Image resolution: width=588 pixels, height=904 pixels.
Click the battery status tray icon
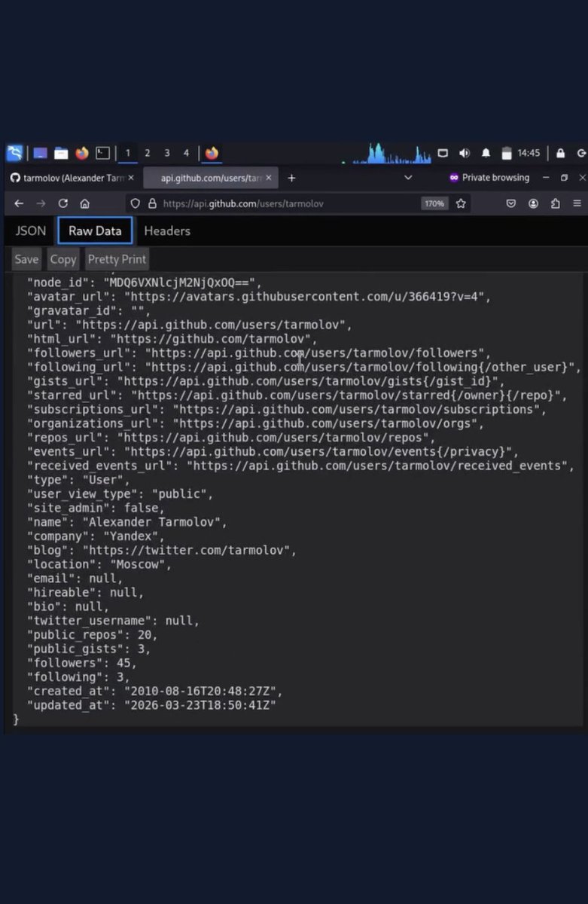[507, 153]
